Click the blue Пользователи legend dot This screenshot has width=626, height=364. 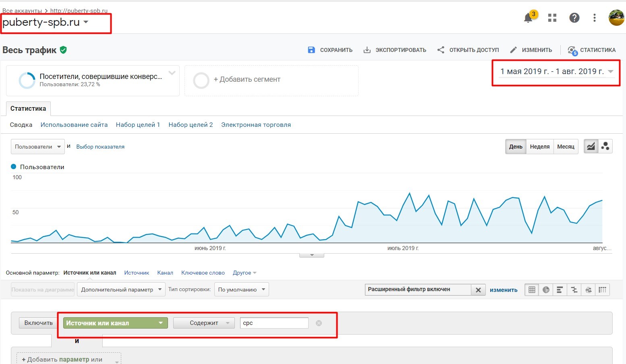tap(13, 167)
